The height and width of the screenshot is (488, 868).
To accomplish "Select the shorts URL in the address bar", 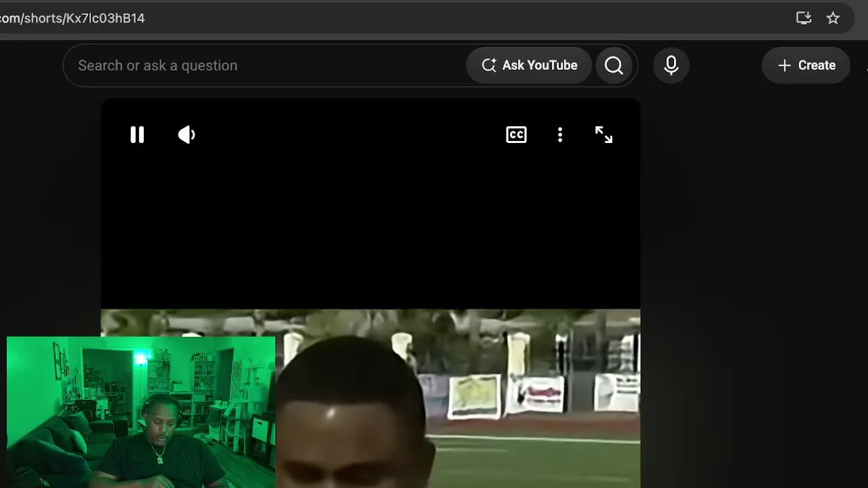I will tap(73, 18).
